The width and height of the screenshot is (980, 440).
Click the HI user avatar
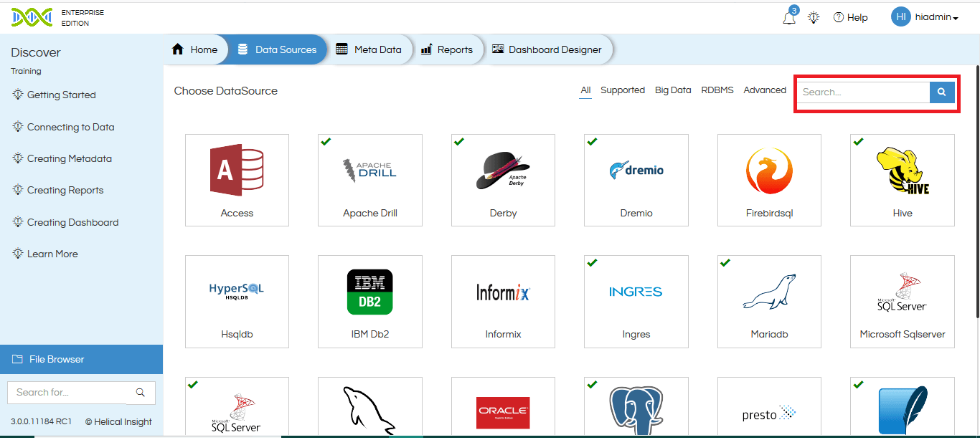coord(901,17)
